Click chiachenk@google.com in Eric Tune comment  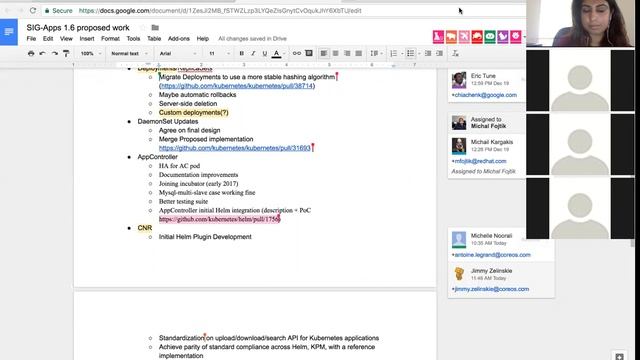coord(486,95)
